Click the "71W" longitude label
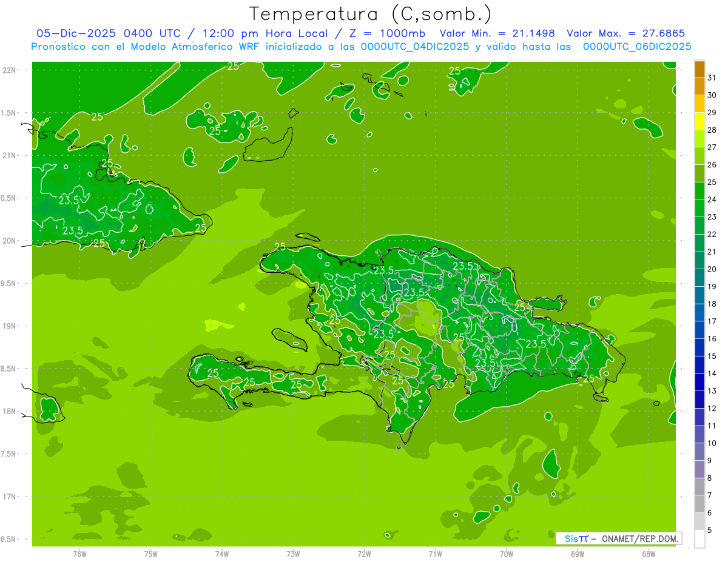 point(435,554)
